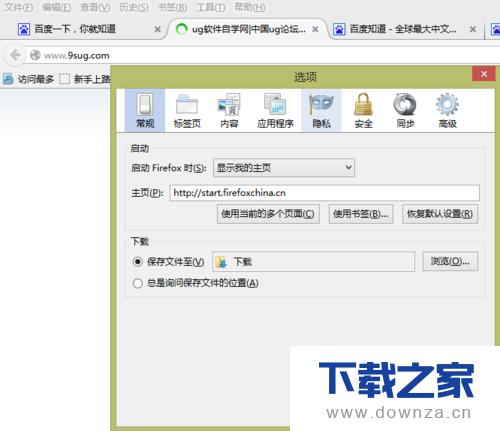Open the 工具(T) menu
Viewport: 500px width, 431px height.
point(211,7)
